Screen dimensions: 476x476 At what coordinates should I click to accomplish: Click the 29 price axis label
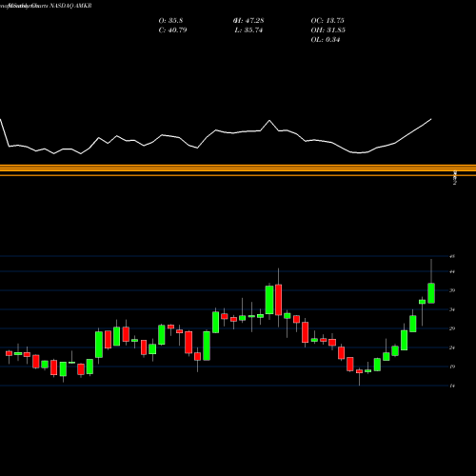click(x=452, y=328)
